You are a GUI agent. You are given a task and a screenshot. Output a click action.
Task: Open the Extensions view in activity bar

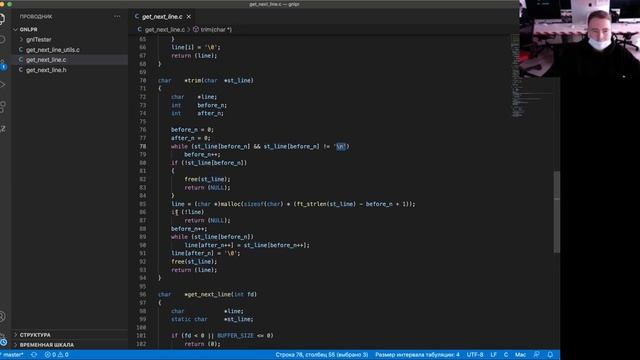point(2,107)
